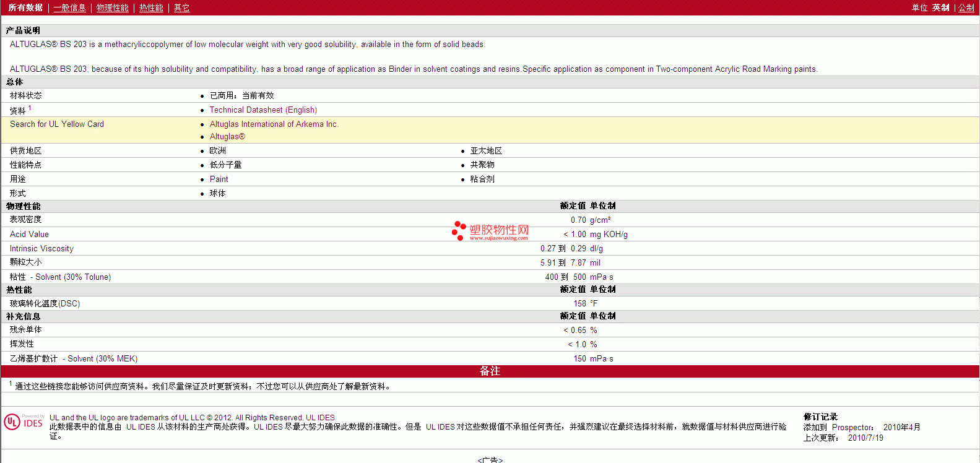Select the 粘合剂 usage entry
980x463 pixels.
[x=482, y=179]
